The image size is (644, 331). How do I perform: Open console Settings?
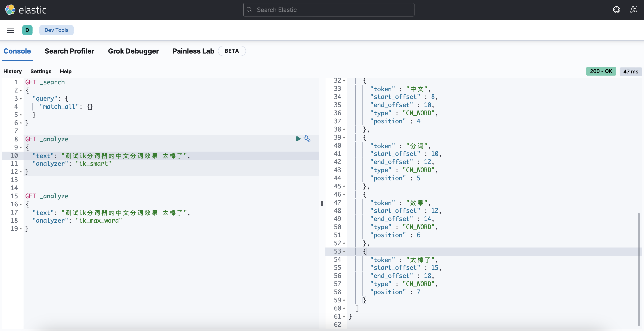click(41, 72)
